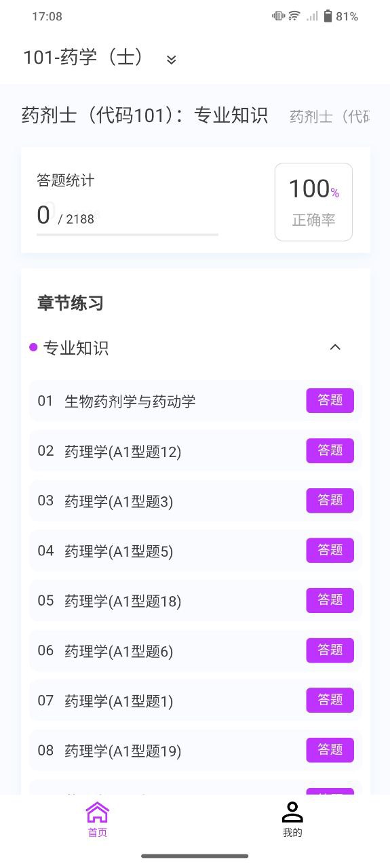The width and height of the screenshot is (390, 868).
Task: Tap the purple bullet beside 专业知识
Action: tap(33, 348)
